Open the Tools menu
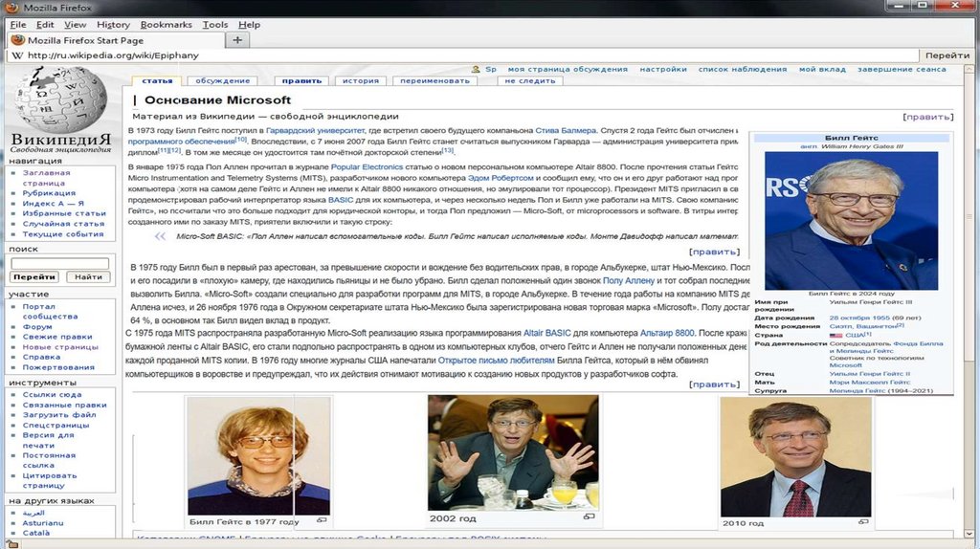Image resolution: width=980 pixels, height=549 pixels. pyautogui.click(x=215, y=24)
